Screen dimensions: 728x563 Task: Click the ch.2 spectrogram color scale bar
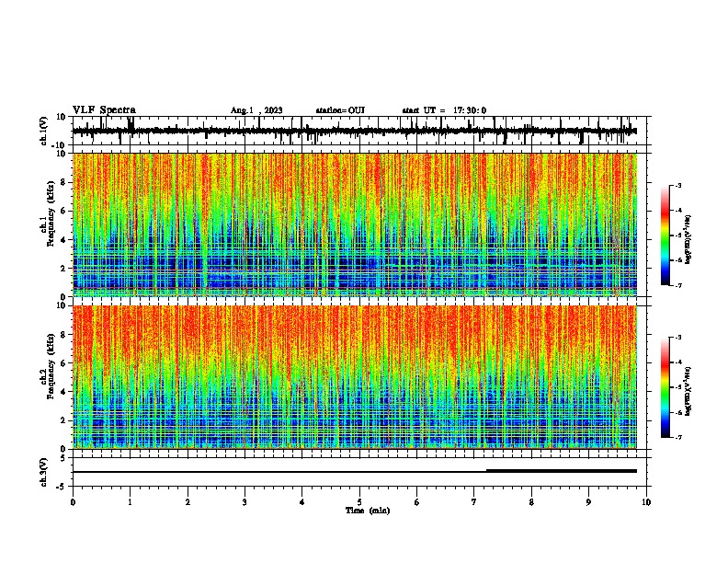tap(665, 387)
